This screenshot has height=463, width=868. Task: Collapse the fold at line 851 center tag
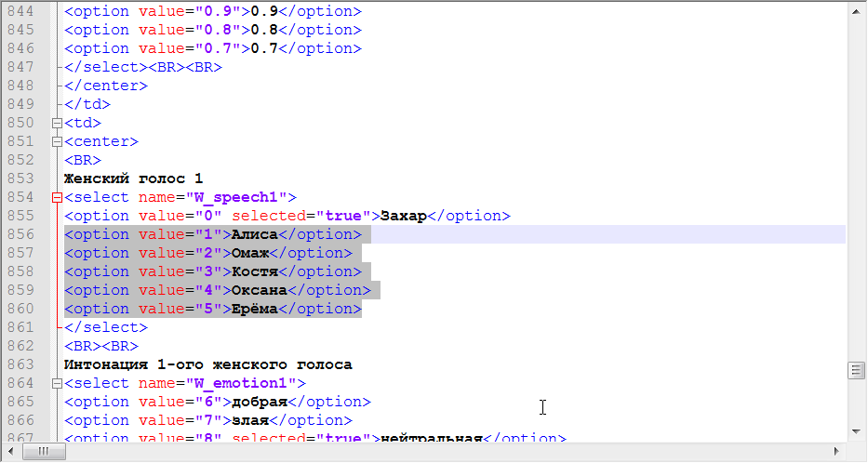click(57, 141)
